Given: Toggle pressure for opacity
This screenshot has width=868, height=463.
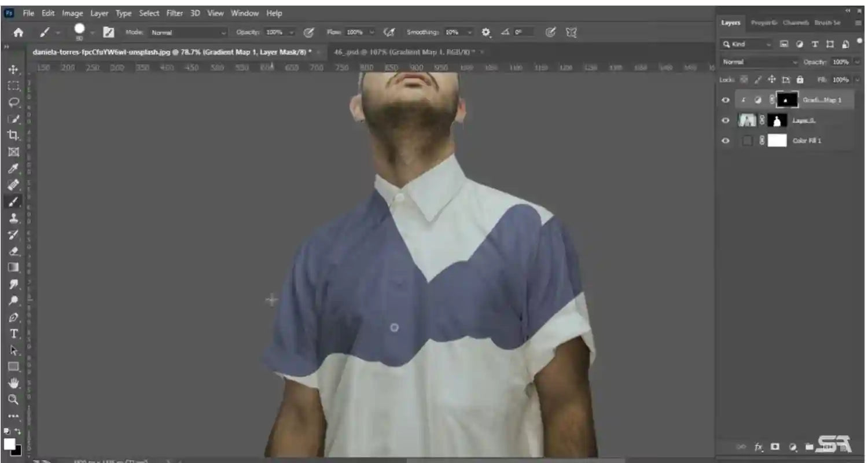Looking at the screenshot, I should (309, 33).
